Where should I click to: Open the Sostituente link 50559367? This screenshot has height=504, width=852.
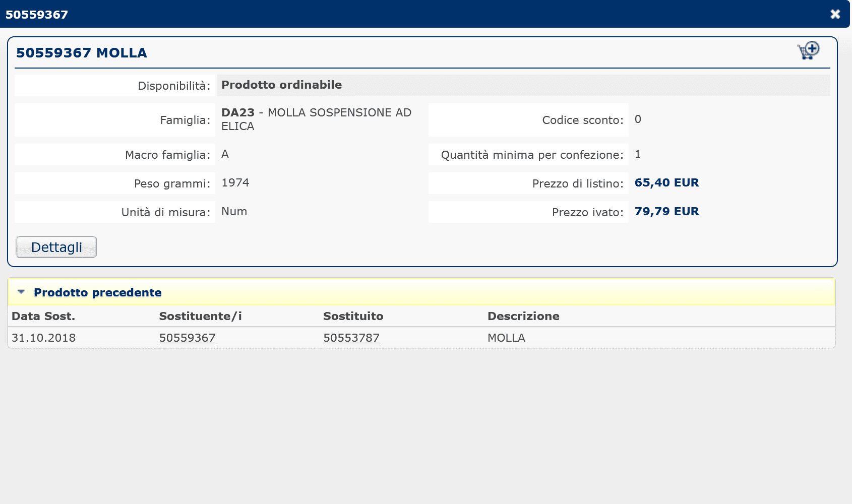187,338
